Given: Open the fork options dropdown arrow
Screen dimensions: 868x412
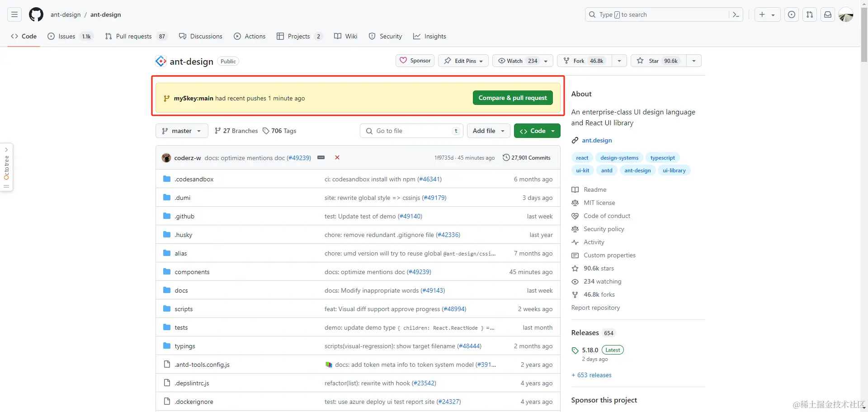Looking at the screenshot, I should pyautogui.click(x=619, y=61).
